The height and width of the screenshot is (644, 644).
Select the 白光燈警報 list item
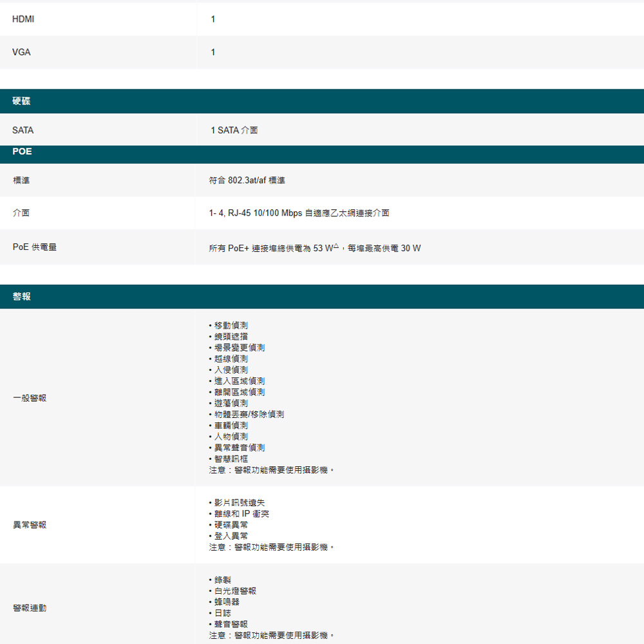235,591
